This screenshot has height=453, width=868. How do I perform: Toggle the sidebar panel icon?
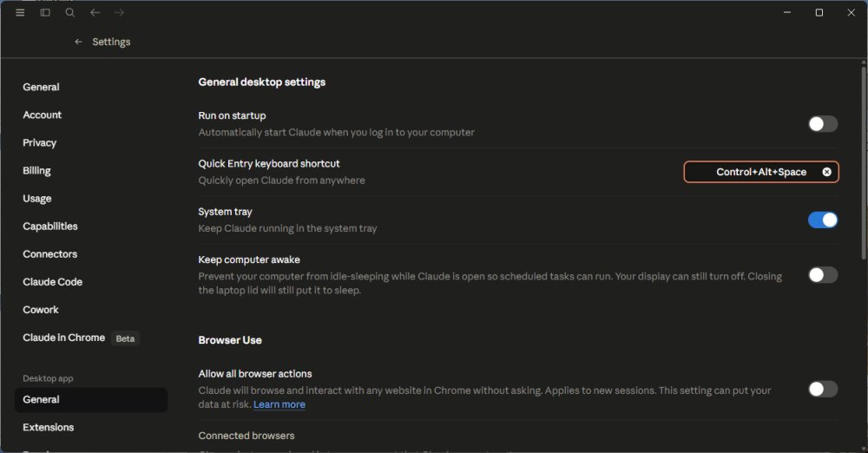pos(45,12)
